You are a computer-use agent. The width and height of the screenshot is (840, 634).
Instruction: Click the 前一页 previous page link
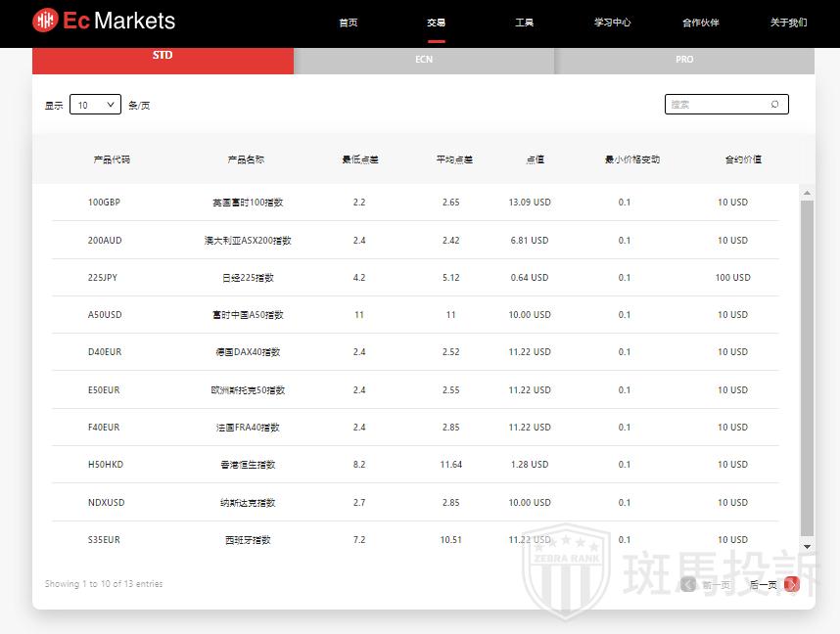(716, 584)
